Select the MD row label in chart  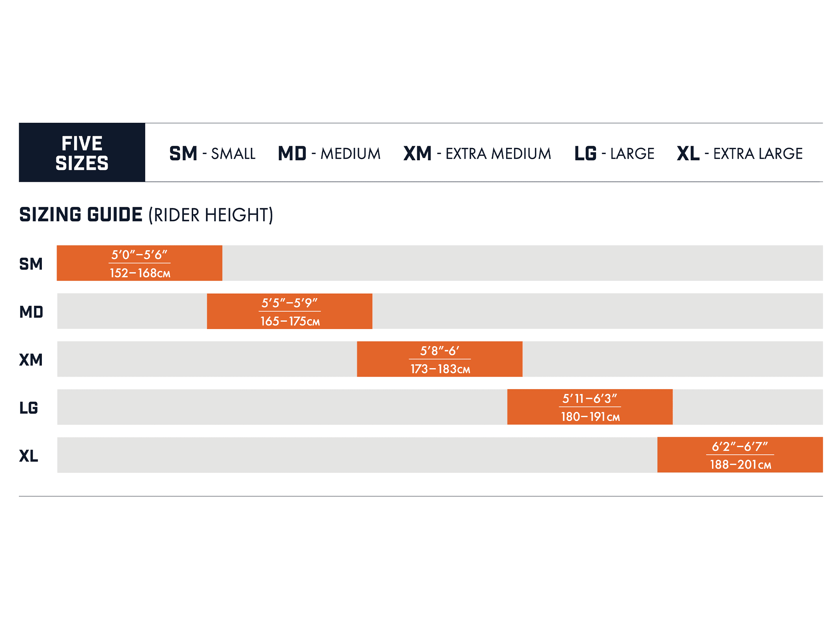(x=31, y=312)
